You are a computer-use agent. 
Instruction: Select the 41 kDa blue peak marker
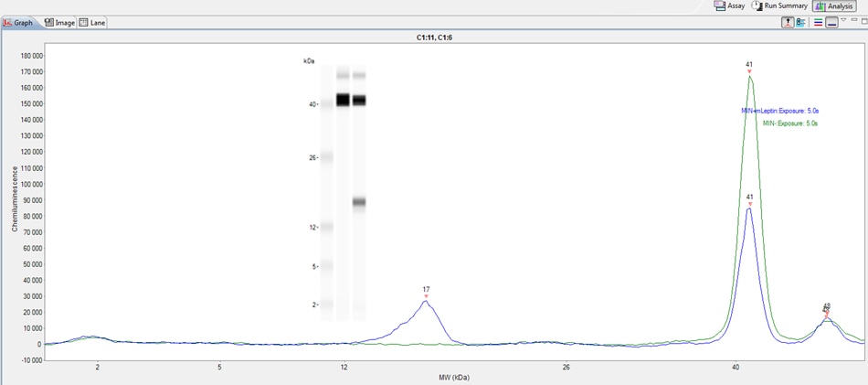[749, 203]
